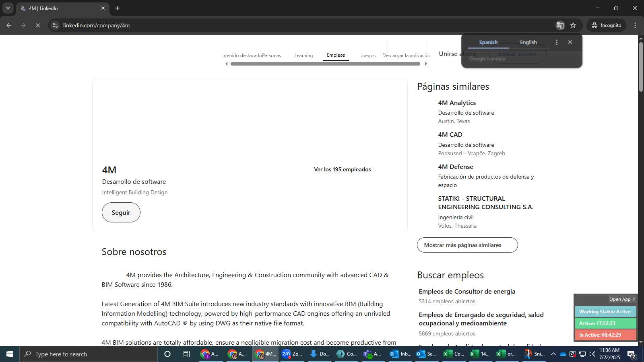Click the forward navigation arrow
The height and width of the screenshot is (362, 644).
[23, 25]
